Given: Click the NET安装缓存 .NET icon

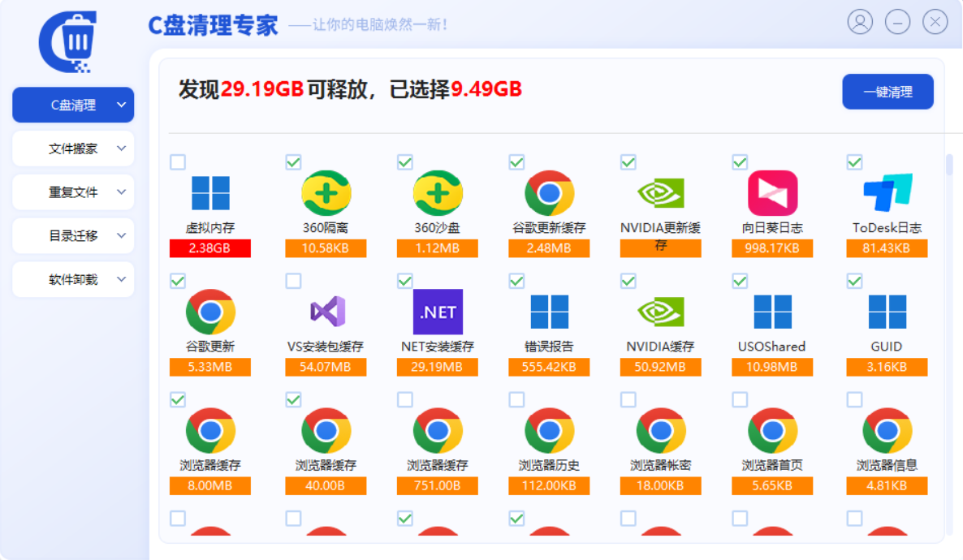Looking at the screenshot, I should [x=438, y=312].
